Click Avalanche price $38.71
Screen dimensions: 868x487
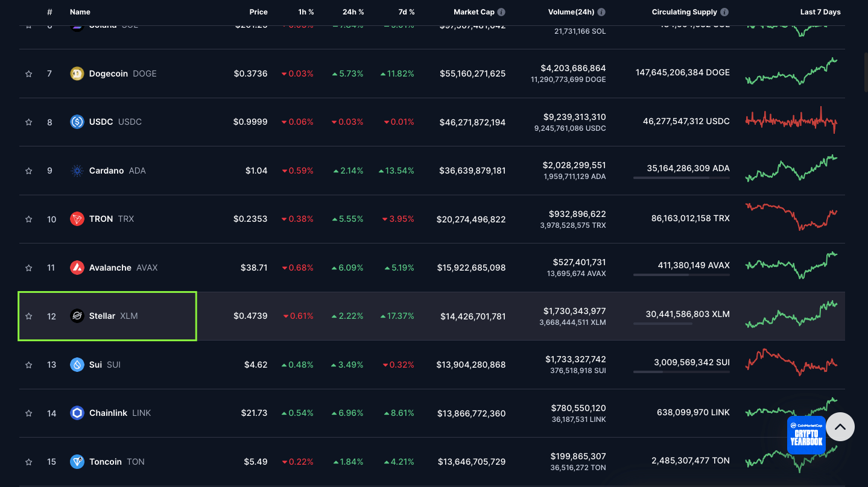coord(254,268)
